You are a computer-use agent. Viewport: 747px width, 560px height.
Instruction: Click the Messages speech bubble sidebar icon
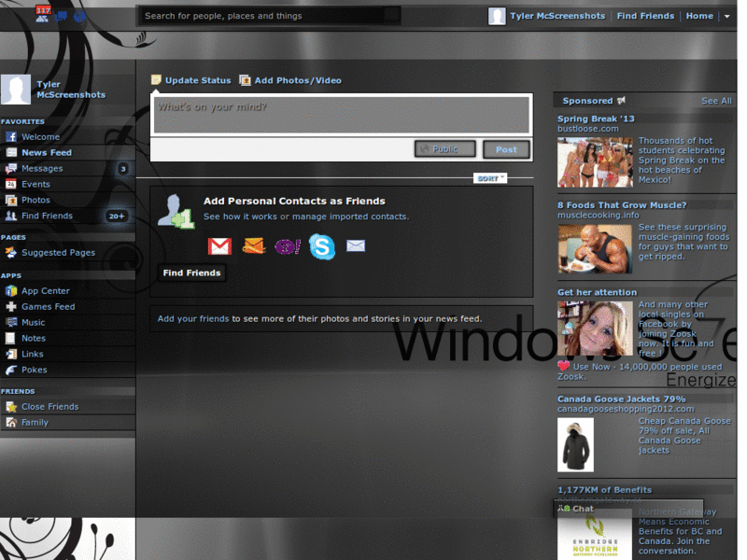click(11, 169)
